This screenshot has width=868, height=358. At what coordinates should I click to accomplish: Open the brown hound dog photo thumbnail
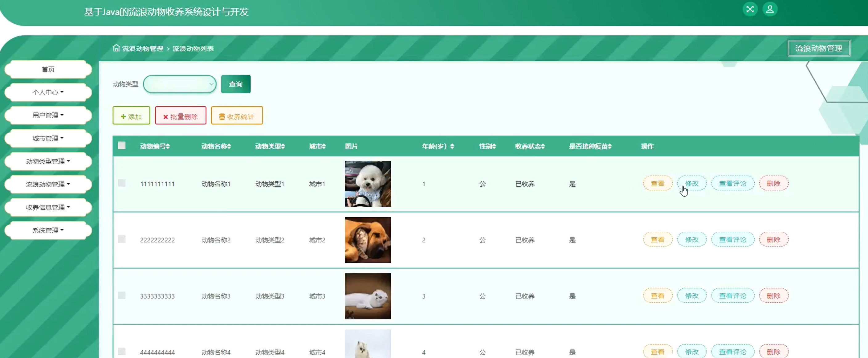[x=368, y=240]
